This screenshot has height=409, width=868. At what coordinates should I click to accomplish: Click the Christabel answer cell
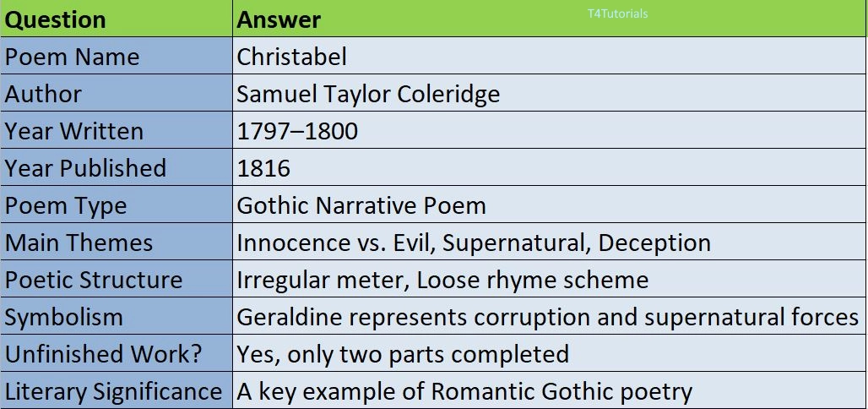[x=551, y=56]
